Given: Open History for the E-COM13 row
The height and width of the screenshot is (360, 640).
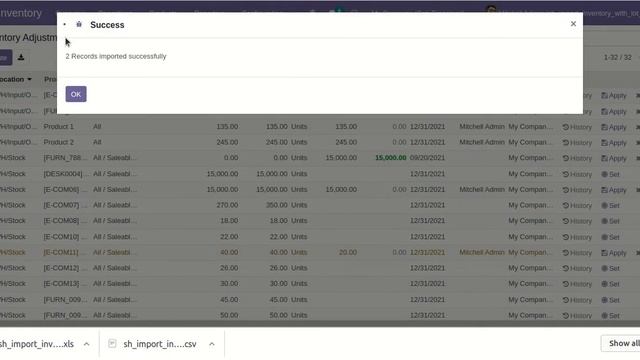Looking at the screenshot, I should pos(577,284).
